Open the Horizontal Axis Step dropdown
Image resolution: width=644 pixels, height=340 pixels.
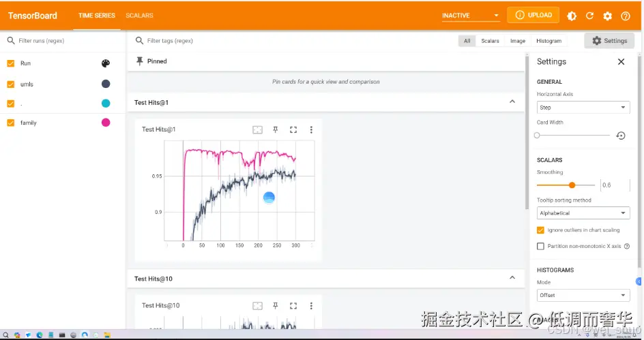point(583,108)
